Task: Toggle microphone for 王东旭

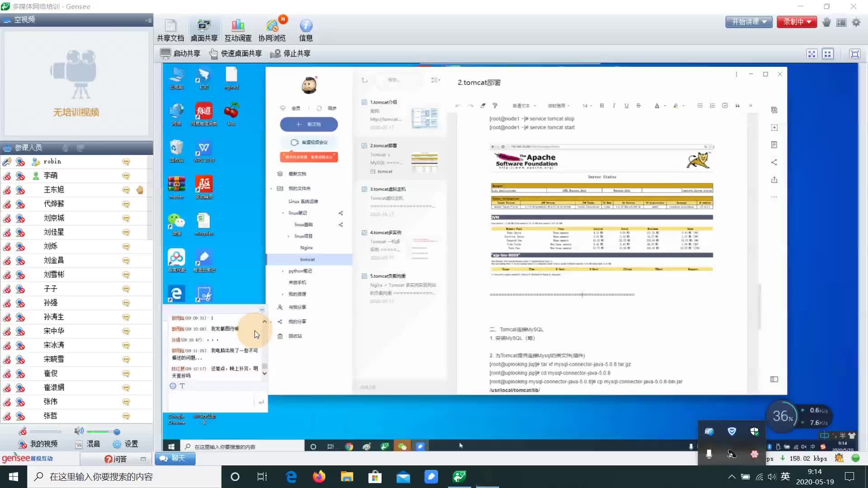Action: tap(7, 190)
